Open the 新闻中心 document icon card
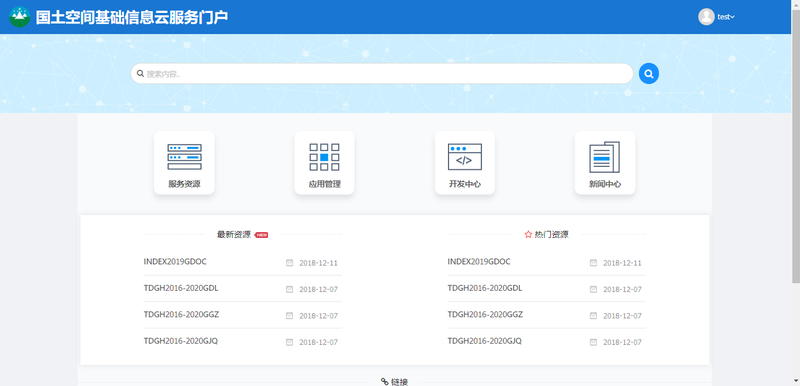The image size is (800, 386). [605, 163]
